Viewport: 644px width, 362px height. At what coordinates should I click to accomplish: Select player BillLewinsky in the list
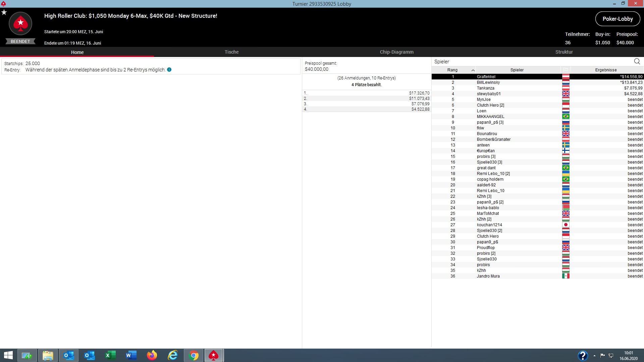point(488,82)
